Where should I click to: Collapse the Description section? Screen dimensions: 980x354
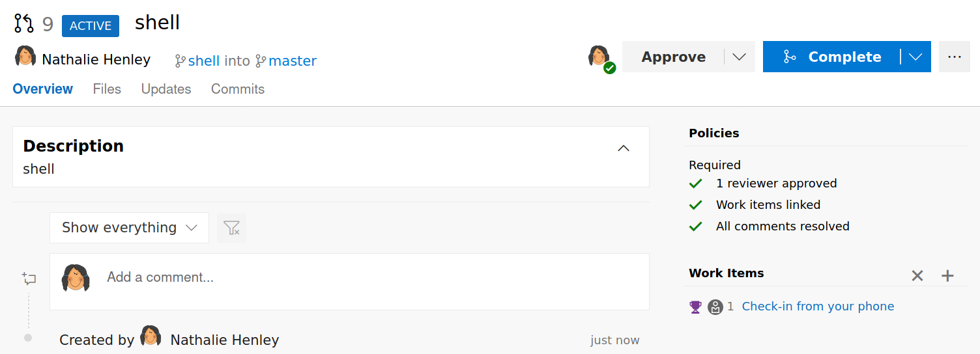click(624, 148)
